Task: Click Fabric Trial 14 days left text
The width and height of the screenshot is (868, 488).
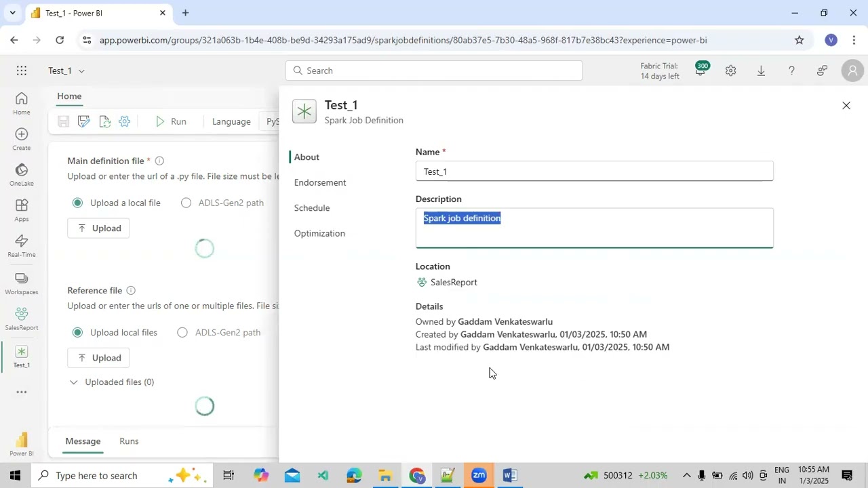Action: 660,70
